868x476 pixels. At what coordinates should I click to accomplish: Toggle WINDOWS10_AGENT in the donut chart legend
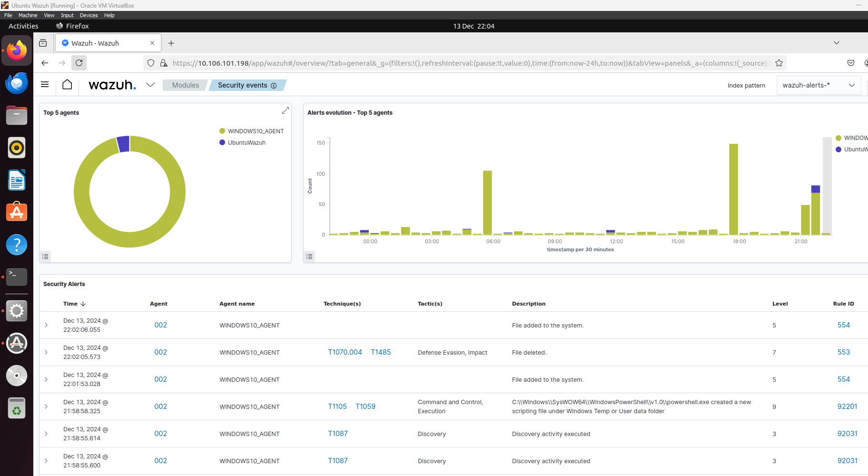pos(252,131)
